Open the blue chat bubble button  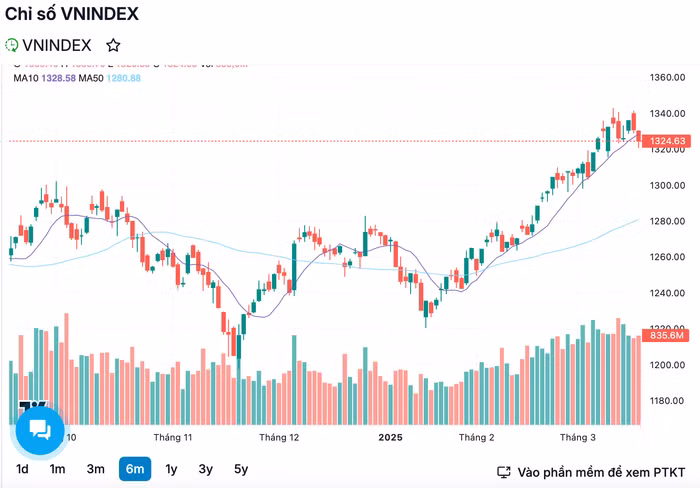40,430
